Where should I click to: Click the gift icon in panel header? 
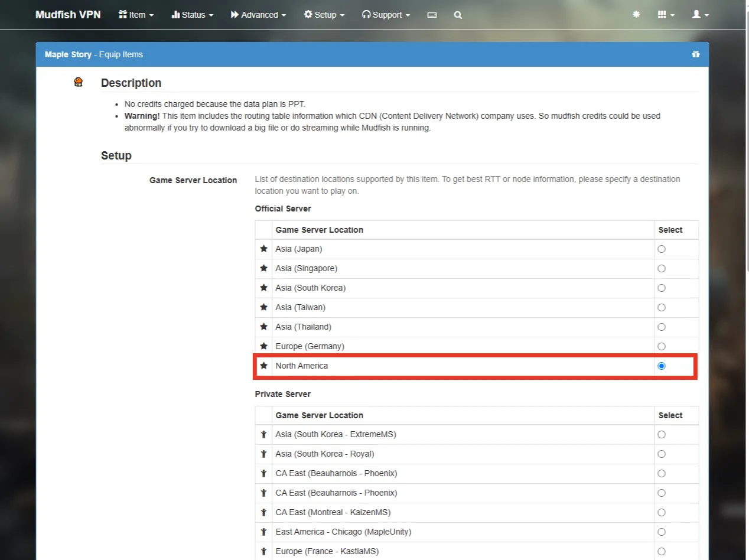click(696, 54)
